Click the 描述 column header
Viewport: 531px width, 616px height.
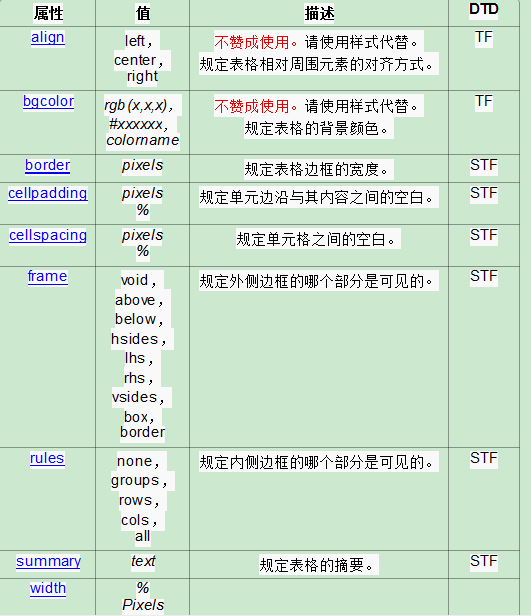tap(319, 13)
